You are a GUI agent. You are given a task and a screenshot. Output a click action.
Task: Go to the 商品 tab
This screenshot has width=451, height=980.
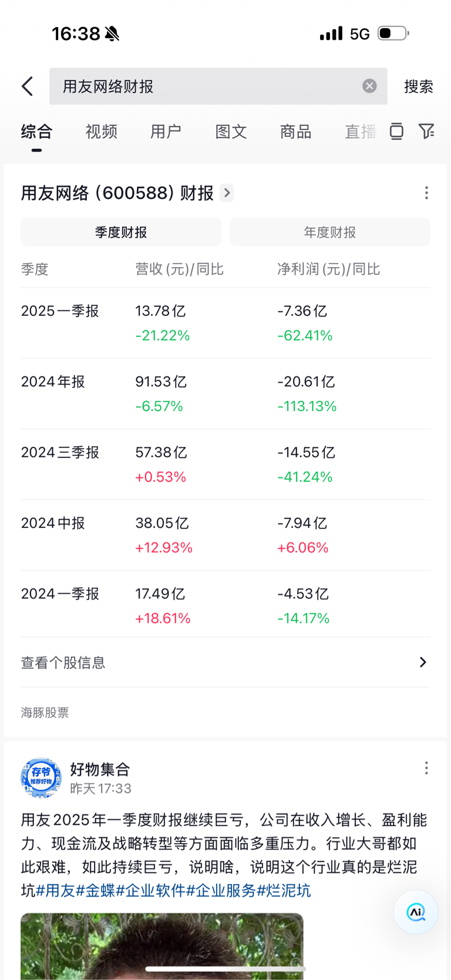click(x=295, y=132)
